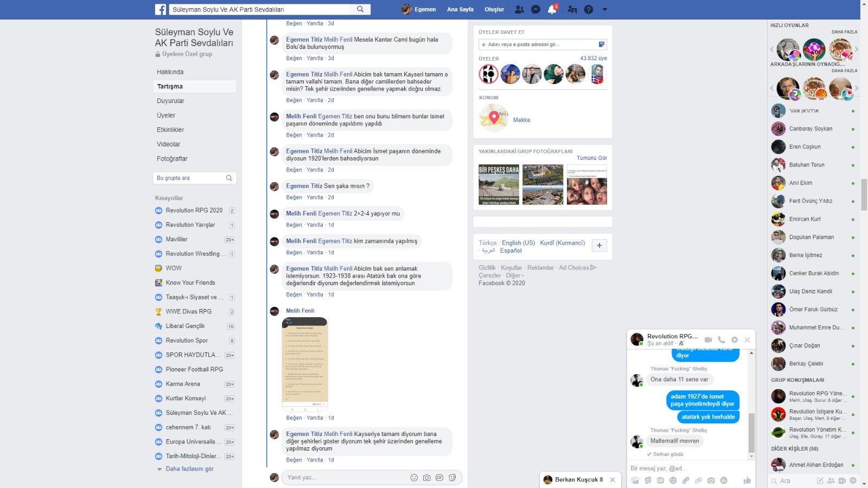Screen dimensions: 868x488
Task: Open the 'BİR PEŞKEŞ DAHA' group photo thumbnail
Action: (x=499, y=185)
